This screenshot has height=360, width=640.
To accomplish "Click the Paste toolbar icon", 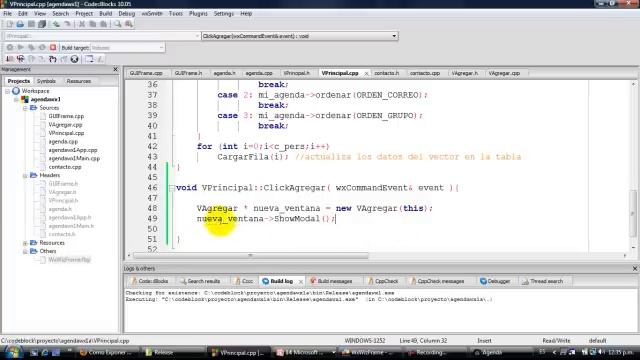I will (103, 24).
